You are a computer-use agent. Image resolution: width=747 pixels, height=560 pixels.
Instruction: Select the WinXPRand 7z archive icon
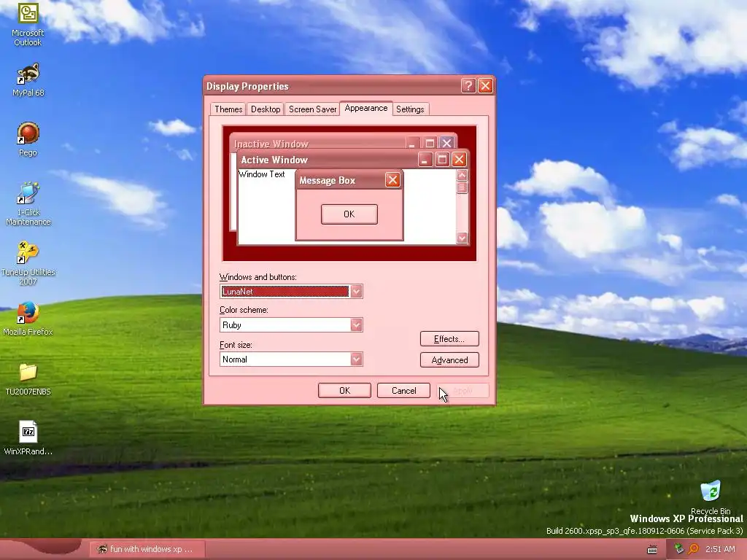pyautogui.click(x=28, y=438)
